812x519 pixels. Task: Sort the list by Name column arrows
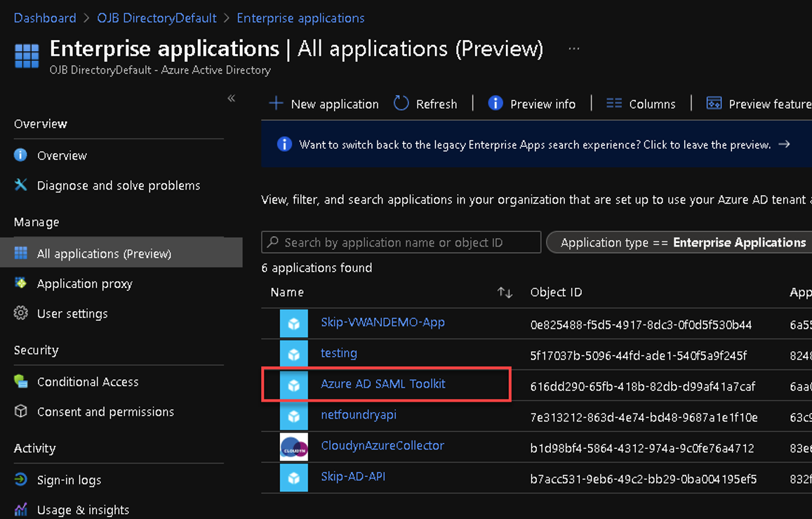coord(505,293)
